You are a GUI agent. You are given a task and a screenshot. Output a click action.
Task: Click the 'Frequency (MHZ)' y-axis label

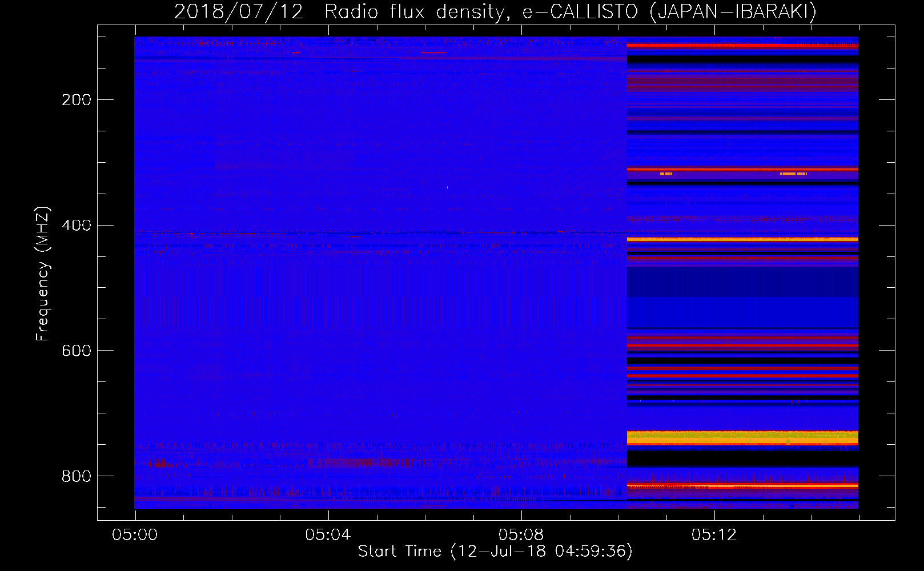point(42,274)
